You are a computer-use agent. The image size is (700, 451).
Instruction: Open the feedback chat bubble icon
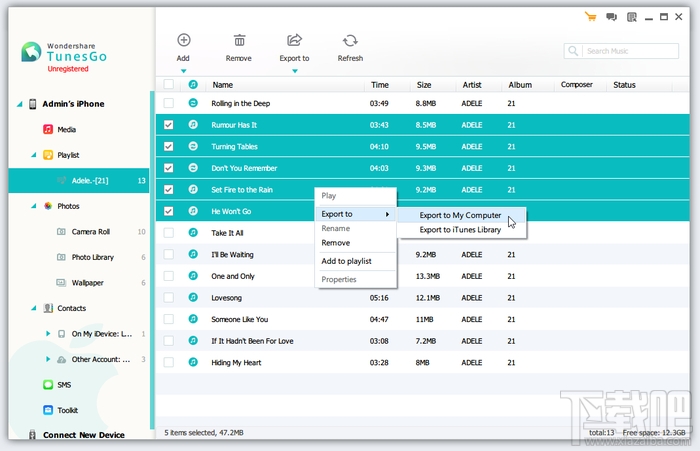[611, 17]
